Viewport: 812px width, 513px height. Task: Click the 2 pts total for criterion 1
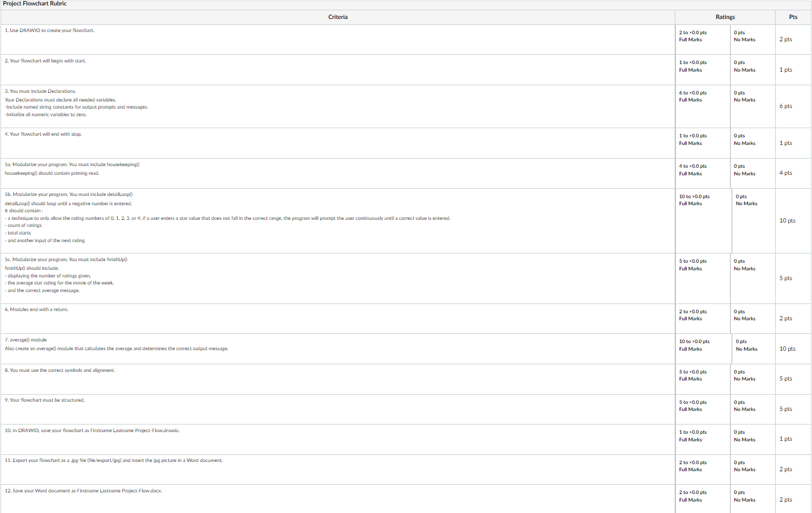click(786, 40)
